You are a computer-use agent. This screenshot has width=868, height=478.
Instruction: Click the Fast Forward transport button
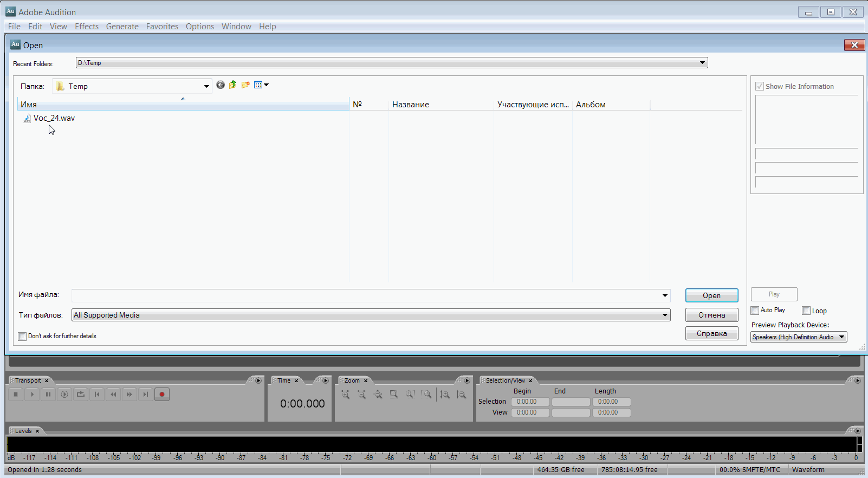[129, 395]
